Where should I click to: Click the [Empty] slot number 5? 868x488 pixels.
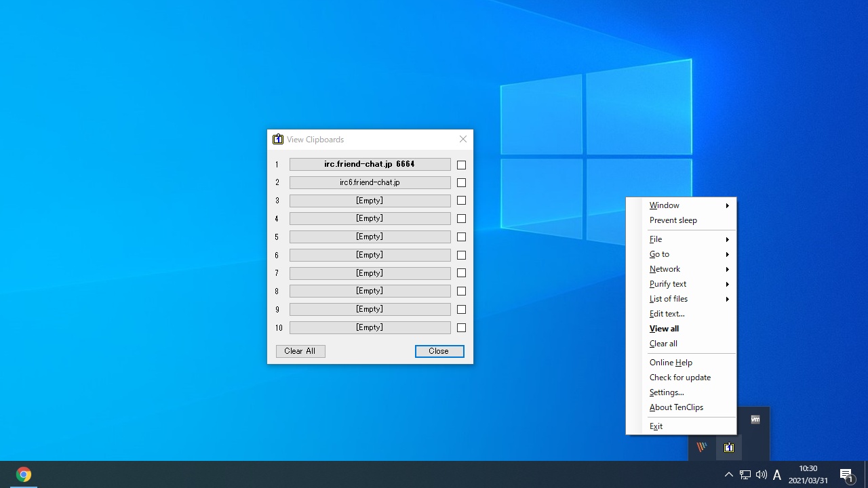[x=370, y=237]
